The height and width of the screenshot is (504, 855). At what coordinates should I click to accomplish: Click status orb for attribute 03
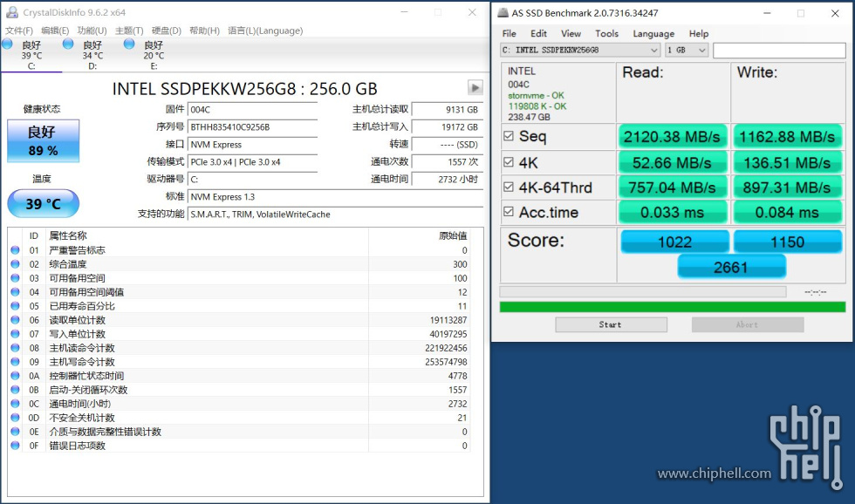[x=16, y=278]
